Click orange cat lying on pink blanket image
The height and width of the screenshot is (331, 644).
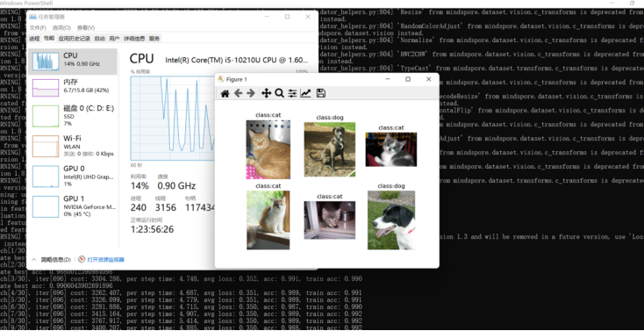coord(268,149)
